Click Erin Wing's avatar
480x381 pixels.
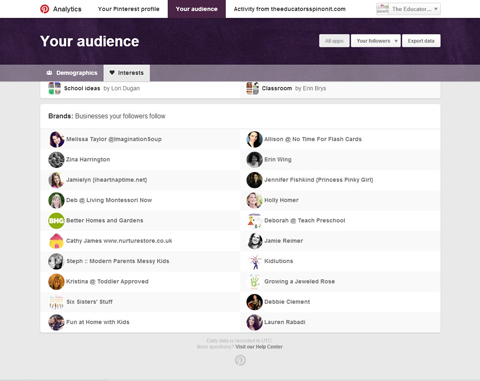[254, 160]
